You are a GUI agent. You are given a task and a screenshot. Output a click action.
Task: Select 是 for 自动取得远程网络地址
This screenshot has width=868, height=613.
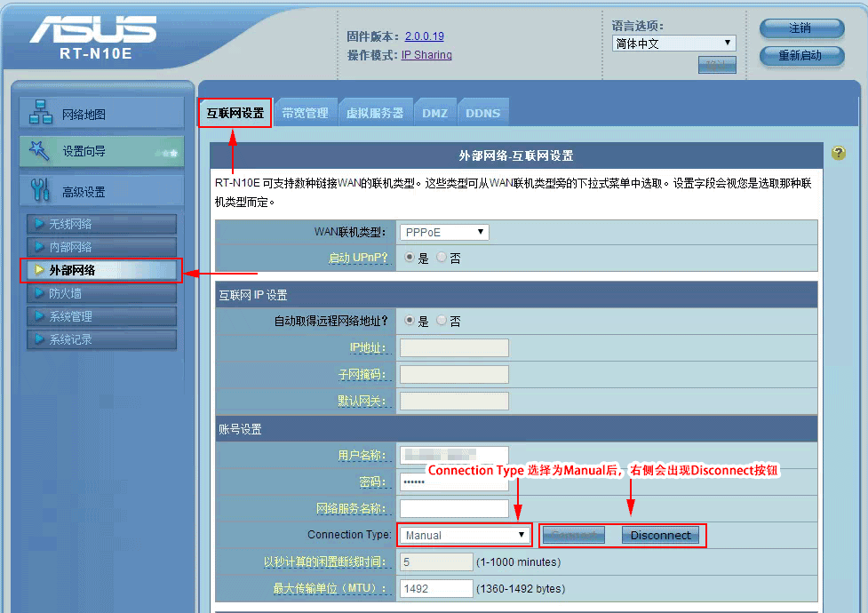coord(409,321)
